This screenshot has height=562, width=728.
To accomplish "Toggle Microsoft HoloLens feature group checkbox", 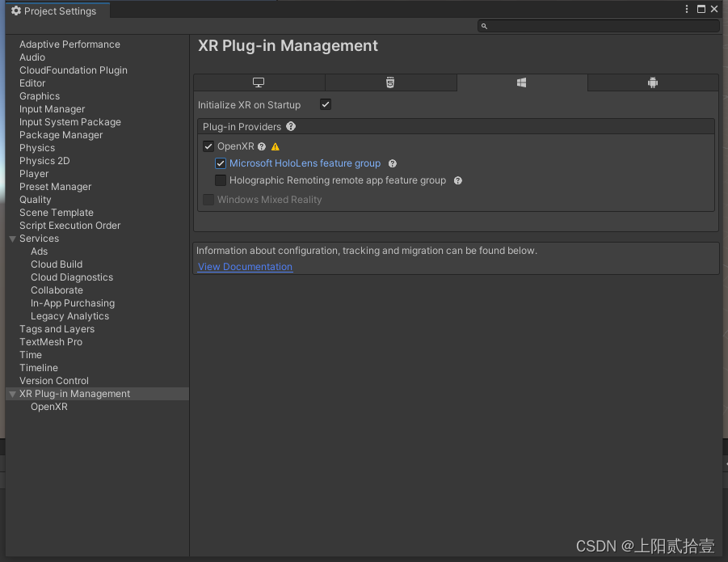I will [221, 163].
